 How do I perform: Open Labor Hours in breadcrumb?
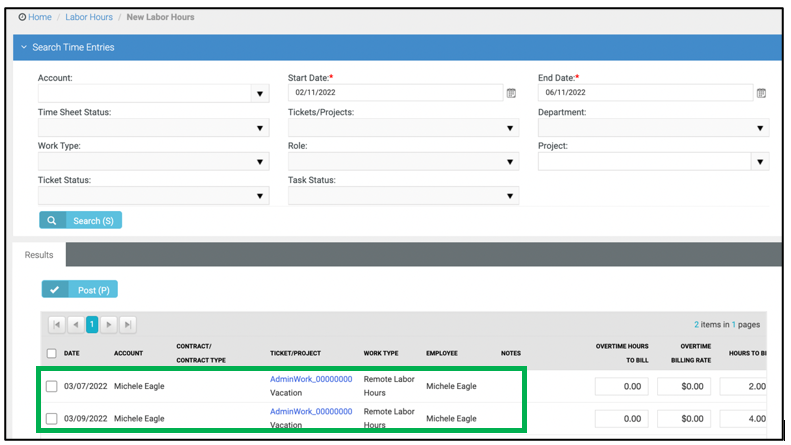tap(89, 17)
